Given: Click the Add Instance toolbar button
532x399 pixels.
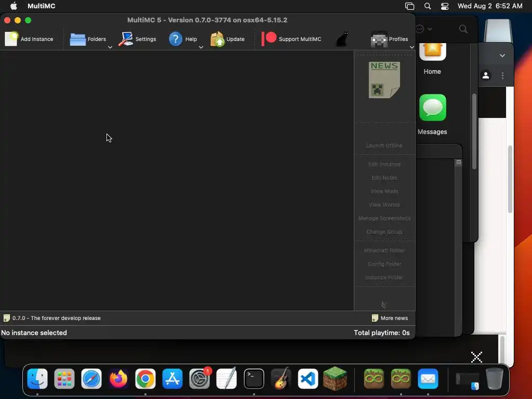Looking at the screenshot, I should click(29, 39).
